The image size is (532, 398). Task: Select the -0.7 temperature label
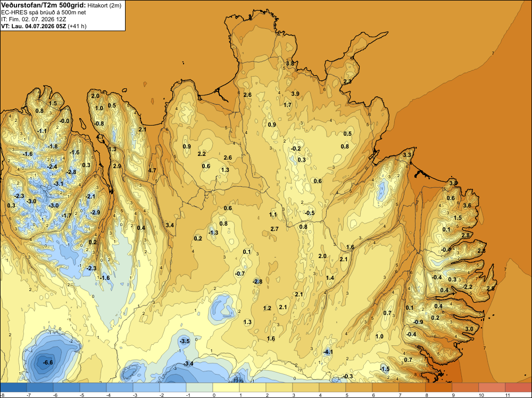click(x=240, y=273)
